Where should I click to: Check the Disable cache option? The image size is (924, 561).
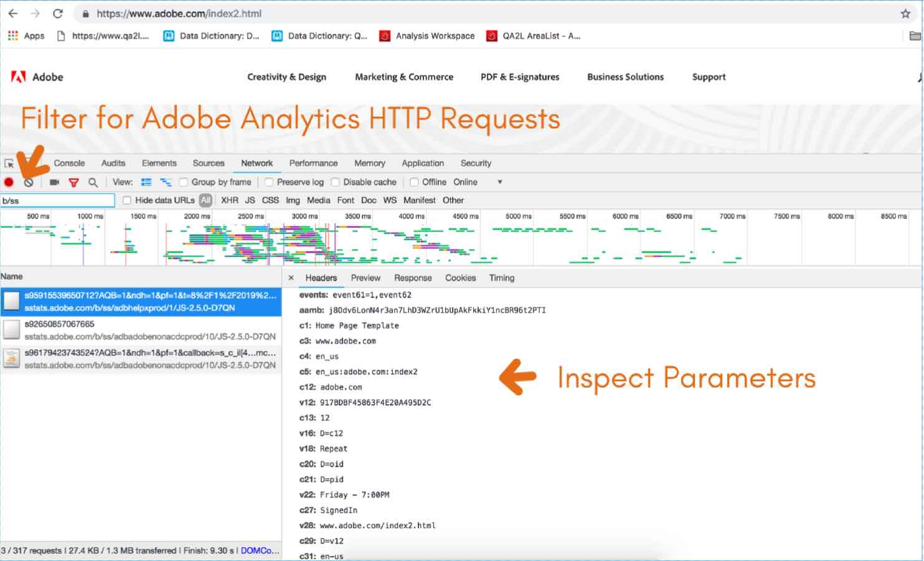335,182
